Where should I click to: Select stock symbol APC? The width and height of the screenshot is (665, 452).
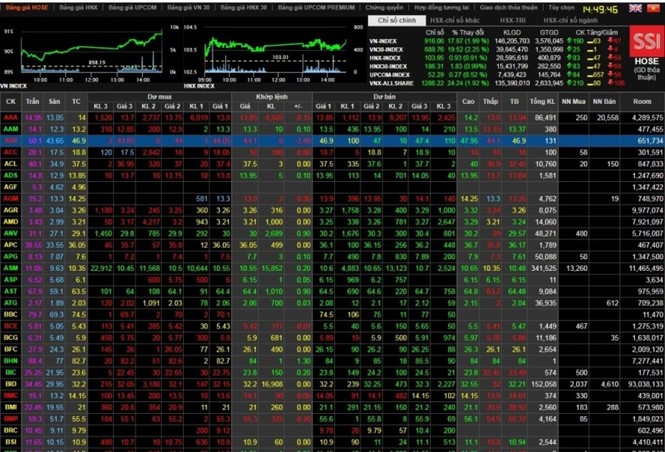pos(11,245)
